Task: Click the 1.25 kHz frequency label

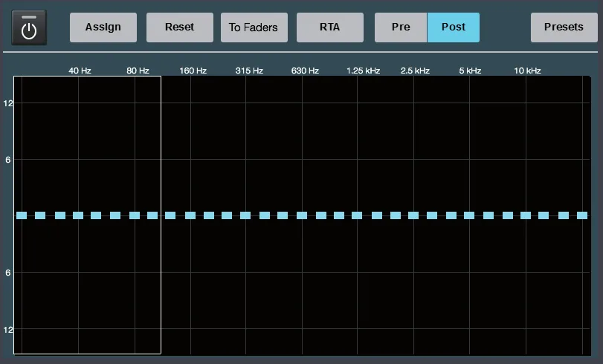Action: [x=363, y=71]
